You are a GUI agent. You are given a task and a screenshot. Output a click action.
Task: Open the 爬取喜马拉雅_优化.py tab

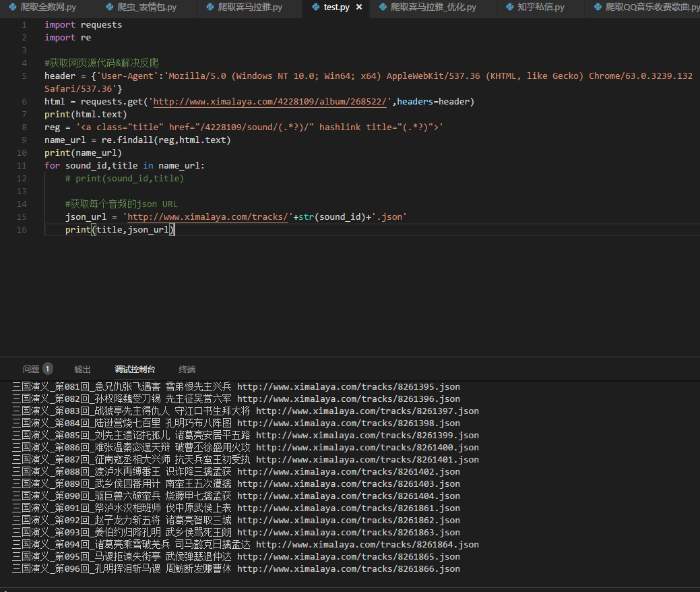pos(433,7)
